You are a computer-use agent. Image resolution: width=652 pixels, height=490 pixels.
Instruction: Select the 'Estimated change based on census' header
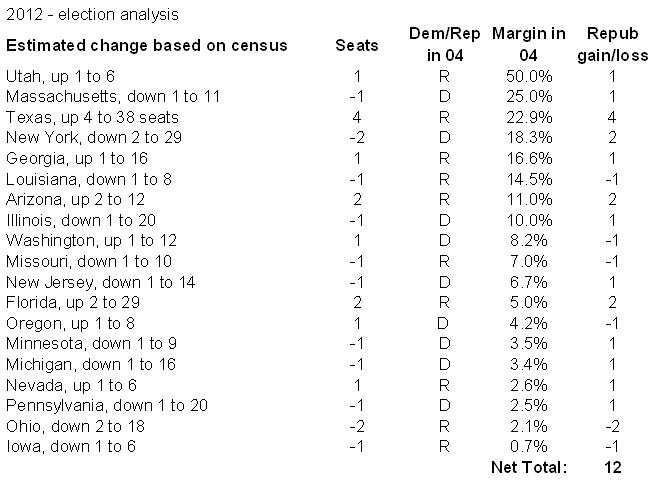(x=147, y=46)
